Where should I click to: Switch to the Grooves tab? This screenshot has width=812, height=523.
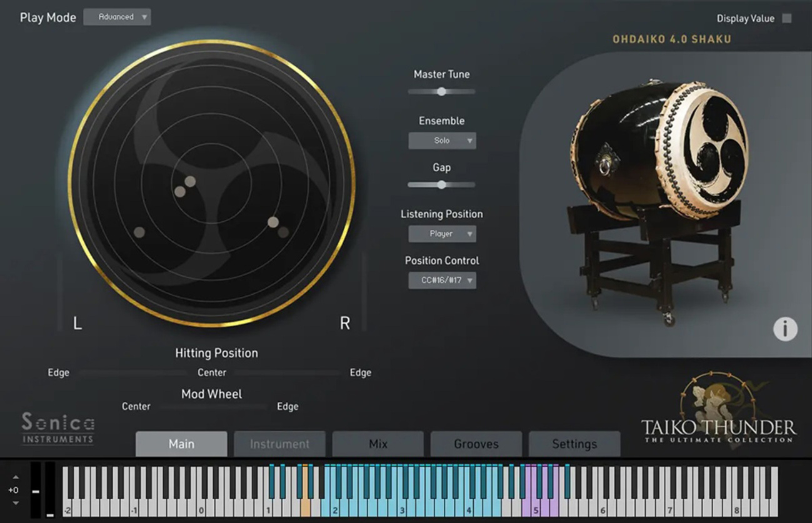tap(476, 444)
